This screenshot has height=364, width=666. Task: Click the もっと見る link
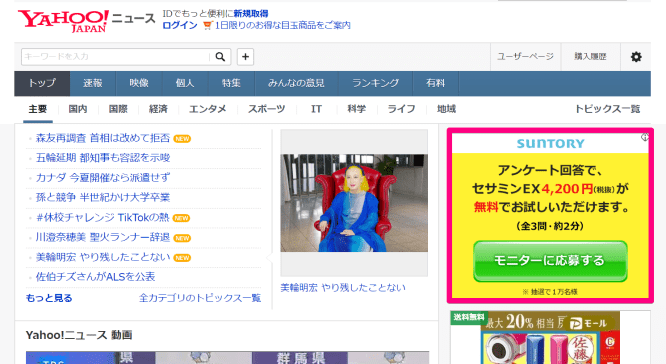click(x=49, y=298)
